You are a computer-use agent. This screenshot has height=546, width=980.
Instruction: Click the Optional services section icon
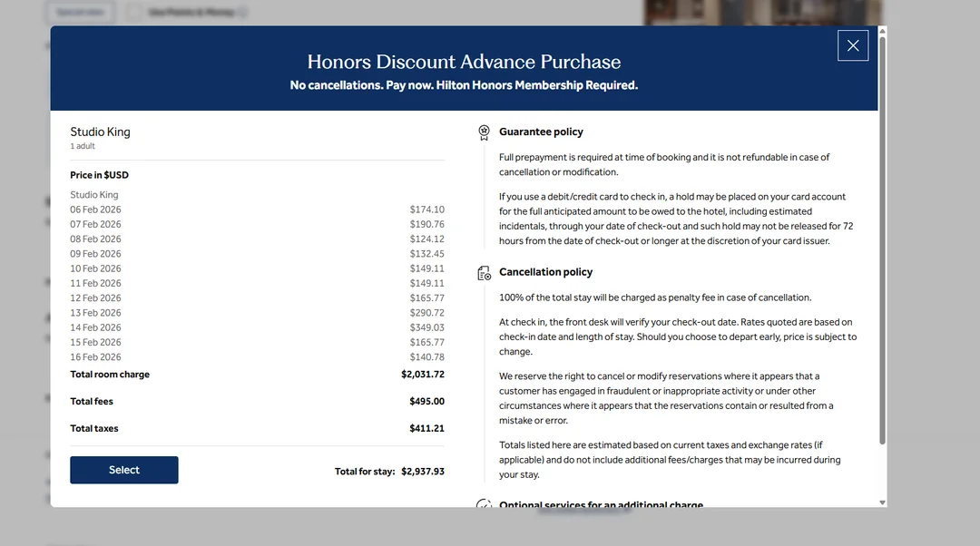point(485,503)
